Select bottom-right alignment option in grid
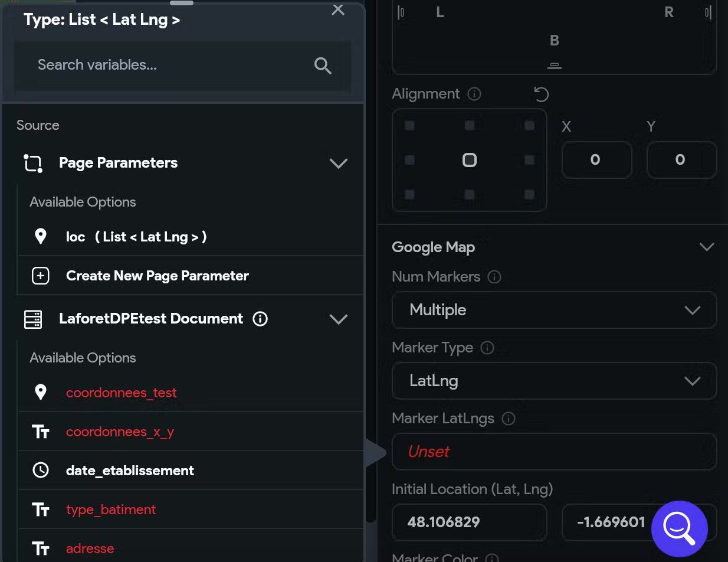This screenshot has width=728, height=562. pyautogui.click(x=529, y=194)
